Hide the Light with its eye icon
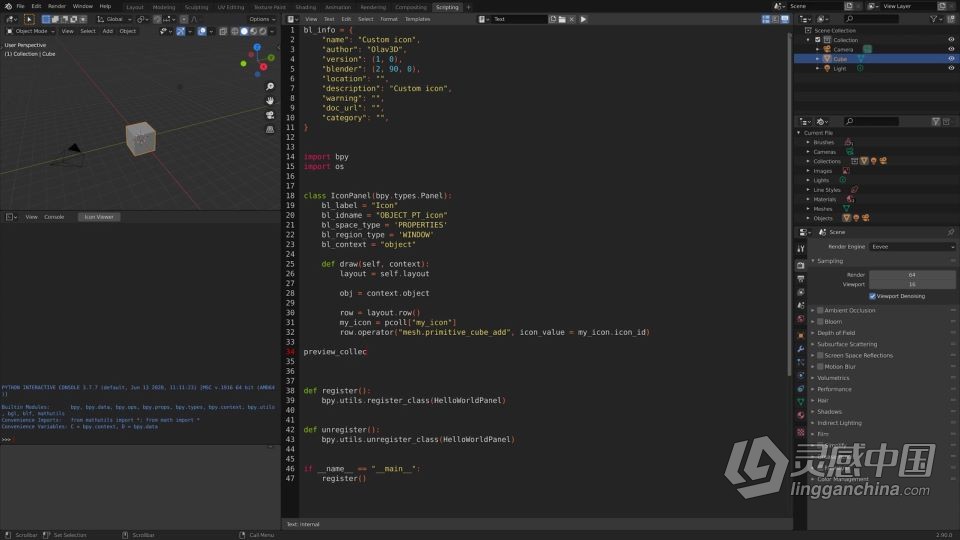The width and height of the screenshot is (960, 540). pyautogui.click(x=951, y=69)
